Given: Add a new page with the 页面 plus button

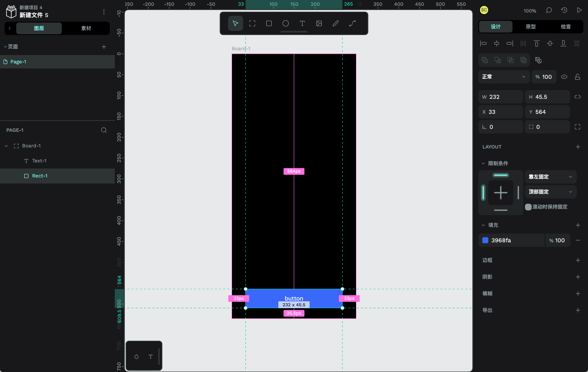Looking at the screenshot, I should tap(103, 47).
